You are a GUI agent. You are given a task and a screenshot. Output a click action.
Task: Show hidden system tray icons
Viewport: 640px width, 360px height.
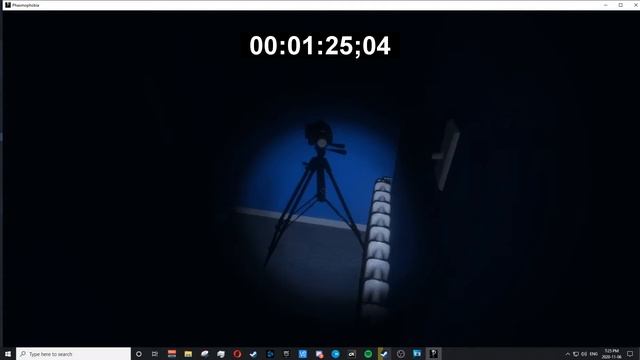568,354
